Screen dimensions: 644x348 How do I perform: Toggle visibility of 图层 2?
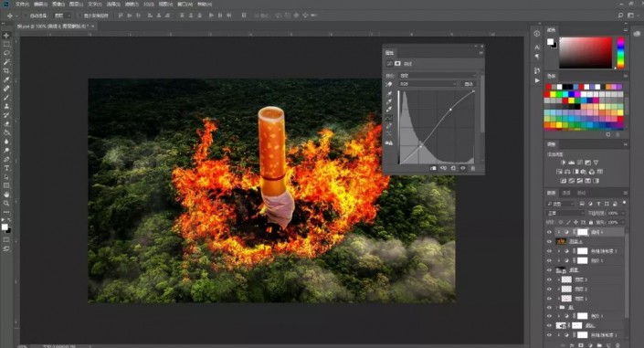(549, 289)
